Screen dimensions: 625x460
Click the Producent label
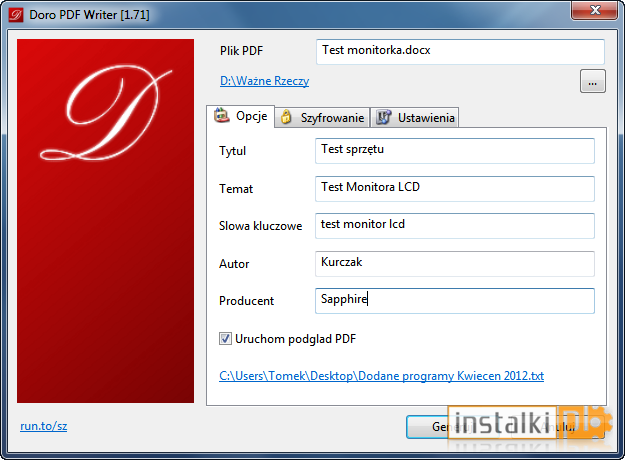click(x=246, y=301)
